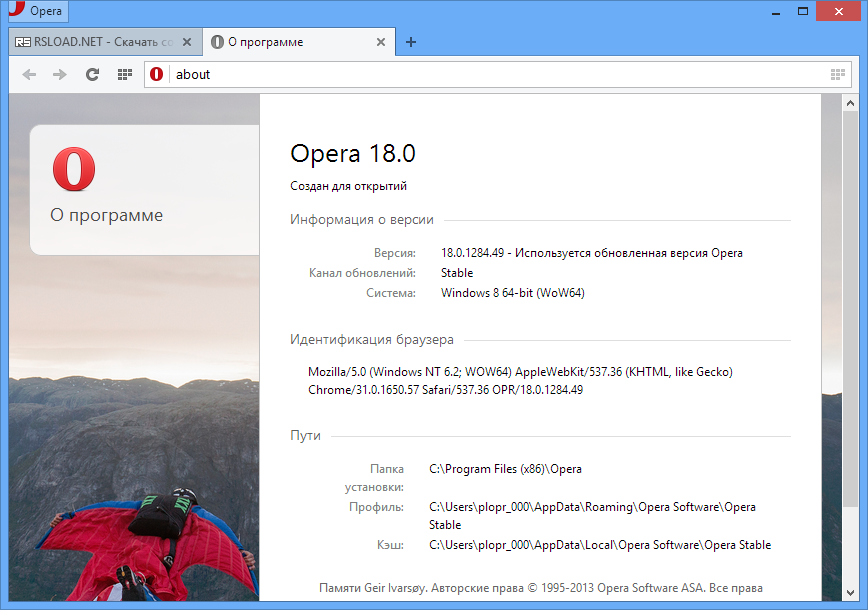Screen dimensions: 868x610
Task: Click the scrollbar up arrow
Action: tap(850, 103)
